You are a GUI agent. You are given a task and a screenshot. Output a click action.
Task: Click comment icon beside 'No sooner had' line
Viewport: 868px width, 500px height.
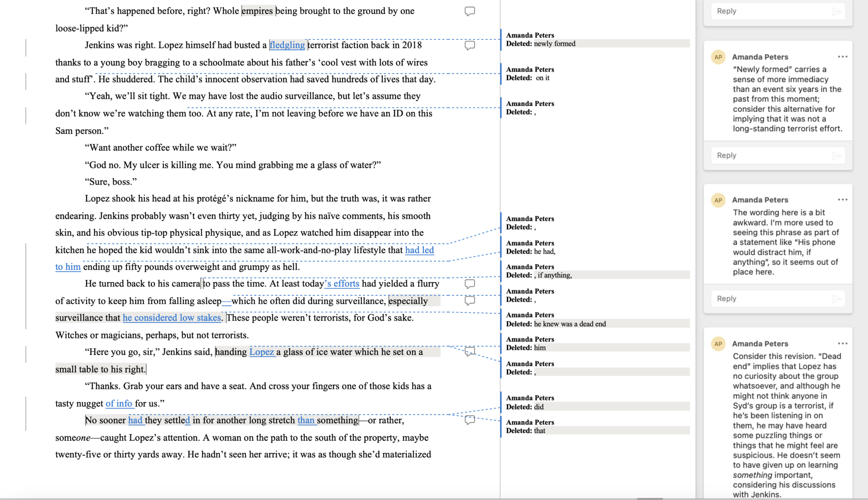pyautogui.click(x=470, y=420)
